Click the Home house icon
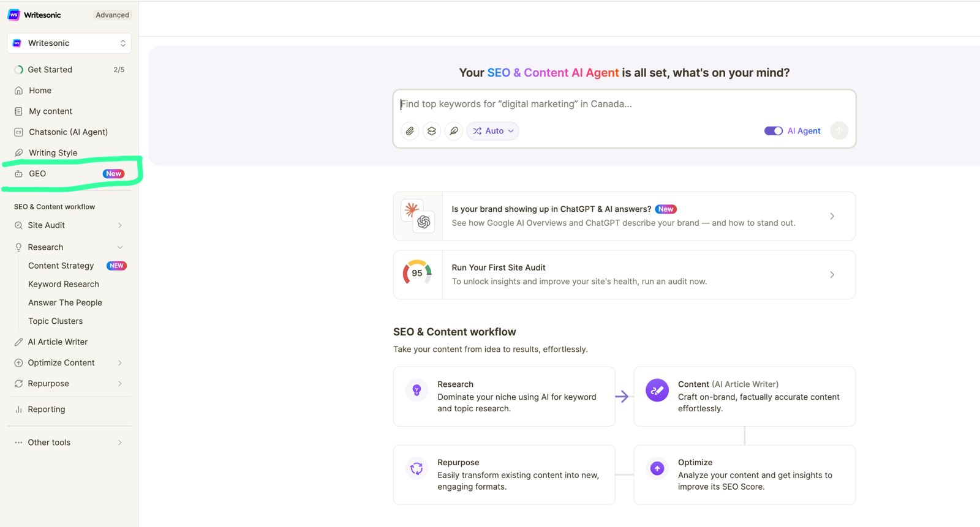 pos(18,91)
